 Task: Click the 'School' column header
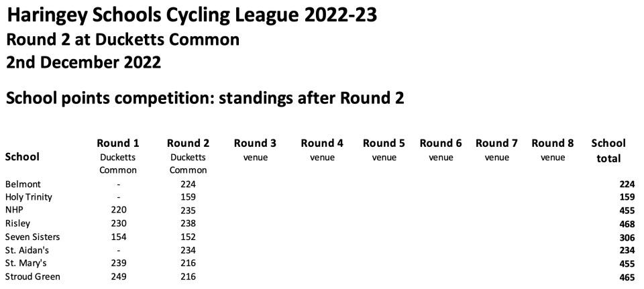tap(22, 157)
